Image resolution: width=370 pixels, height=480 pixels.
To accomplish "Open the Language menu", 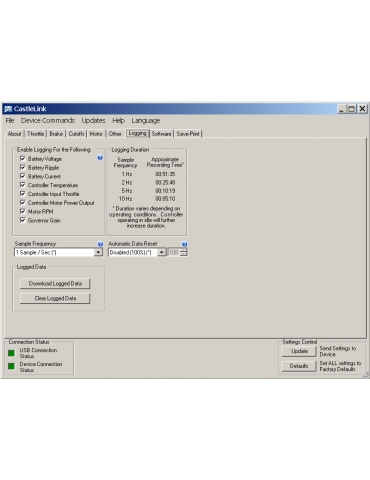I will (x=146, y=121).
